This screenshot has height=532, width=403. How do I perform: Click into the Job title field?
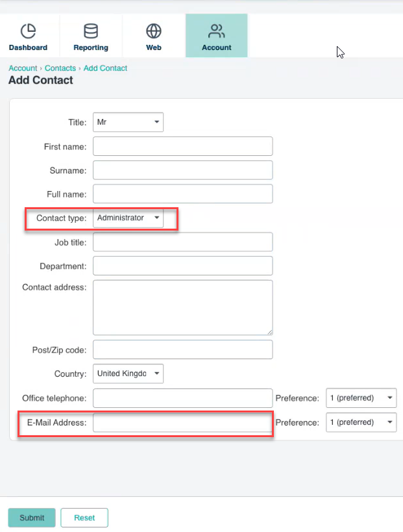182,242
